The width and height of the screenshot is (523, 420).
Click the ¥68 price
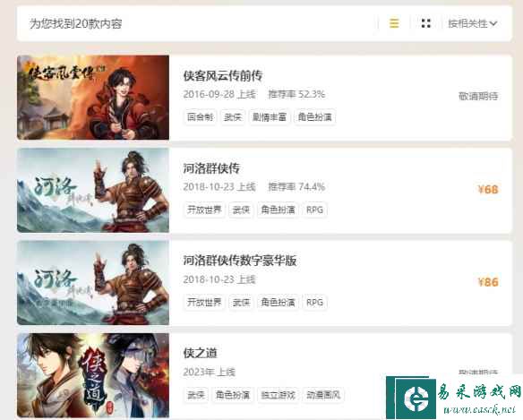coord(488,190)
